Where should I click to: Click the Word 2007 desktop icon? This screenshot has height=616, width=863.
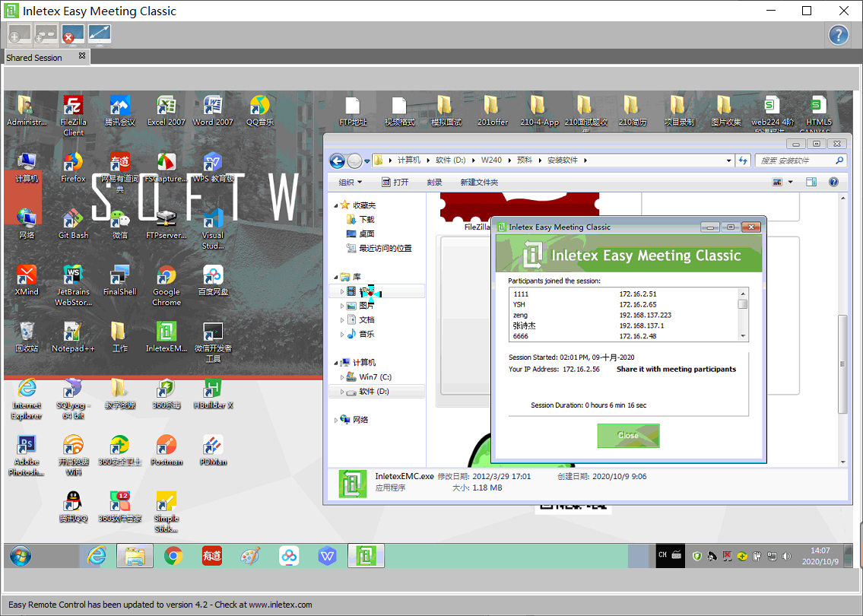[x=212, y=111]
